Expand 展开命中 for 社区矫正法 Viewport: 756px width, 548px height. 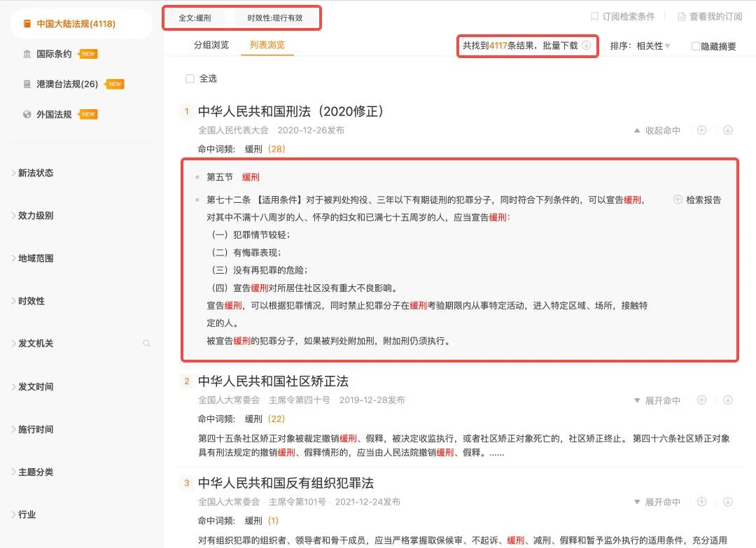tap(657, 400)
